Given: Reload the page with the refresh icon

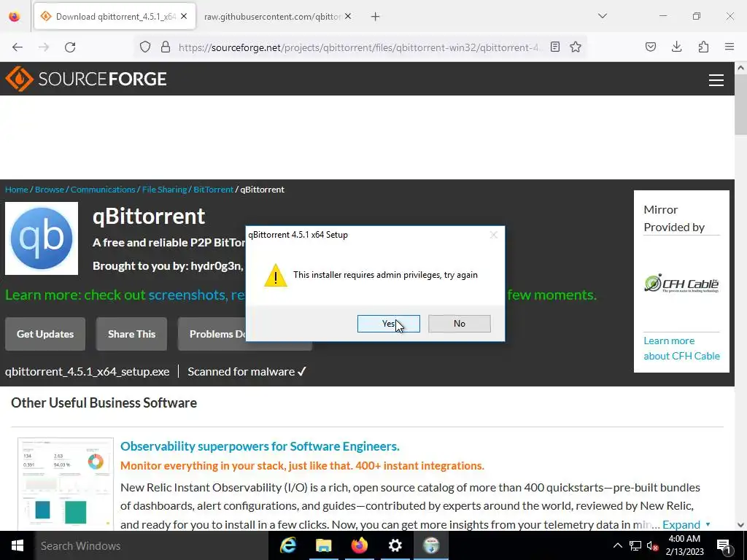Looking at the screenshot, I should point(70,47).
